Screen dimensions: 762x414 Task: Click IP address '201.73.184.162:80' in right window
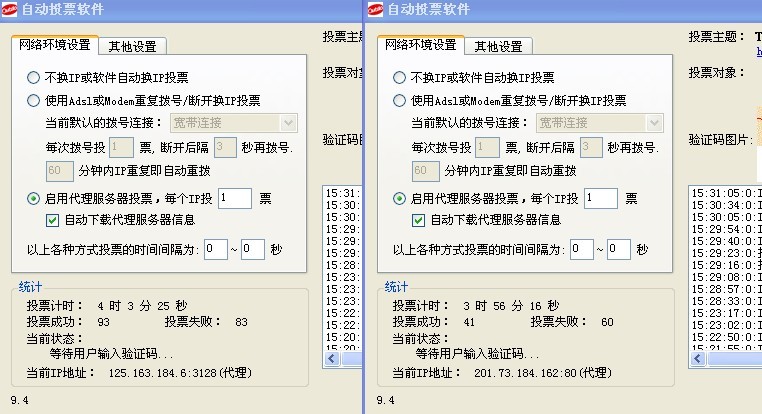(525, 373)
